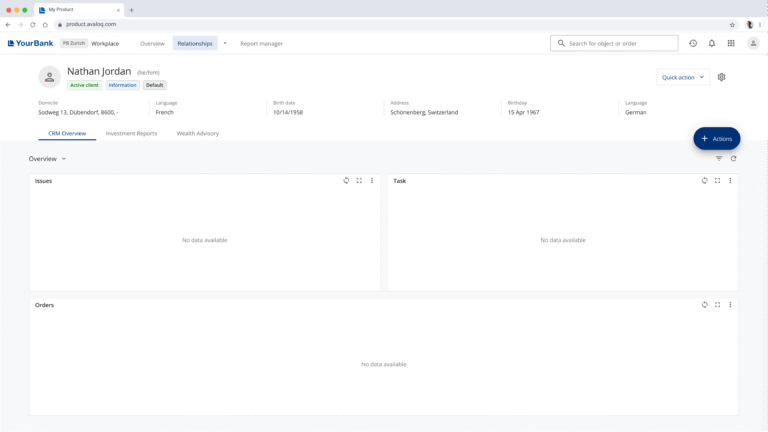This screenshot has height=432, width=768.
Task: Open the history clock icon
Action: (x=693, y=43)
